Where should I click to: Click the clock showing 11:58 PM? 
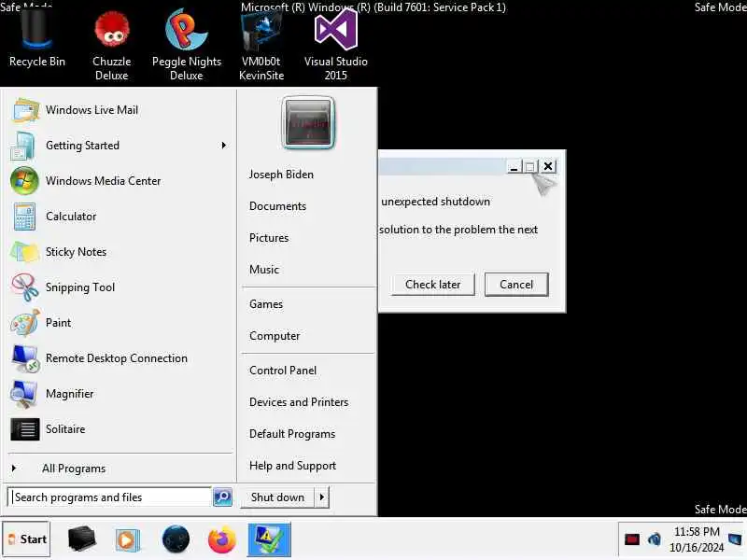(x=697, y=532)
